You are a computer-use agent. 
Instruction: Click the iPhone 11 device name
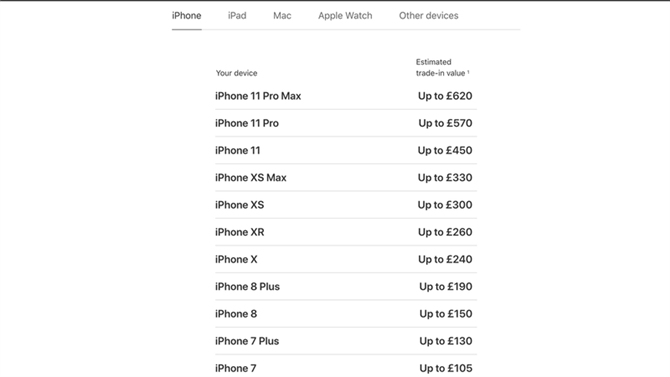[238, 150]
